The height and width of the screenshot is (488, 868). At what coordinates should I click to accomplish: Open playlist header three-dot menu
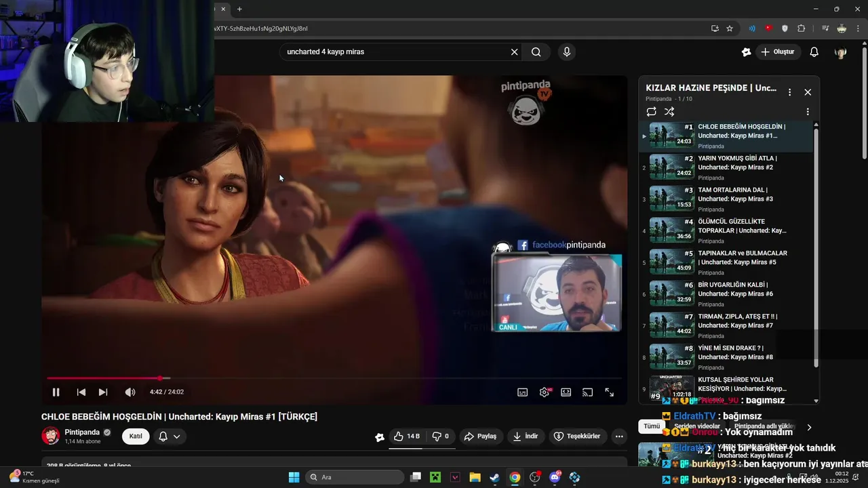point(789,92)
